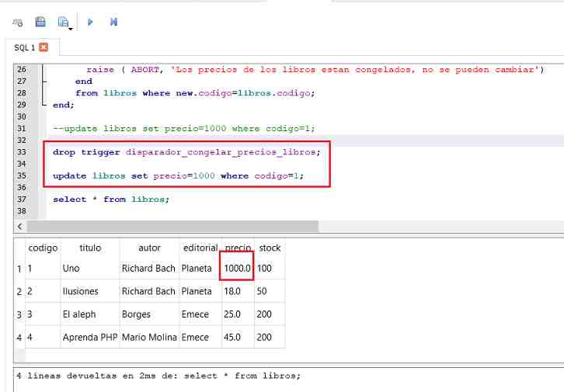Click the save SQL file disk icon
Screen dimensions: 564x392
coord(40,23)
